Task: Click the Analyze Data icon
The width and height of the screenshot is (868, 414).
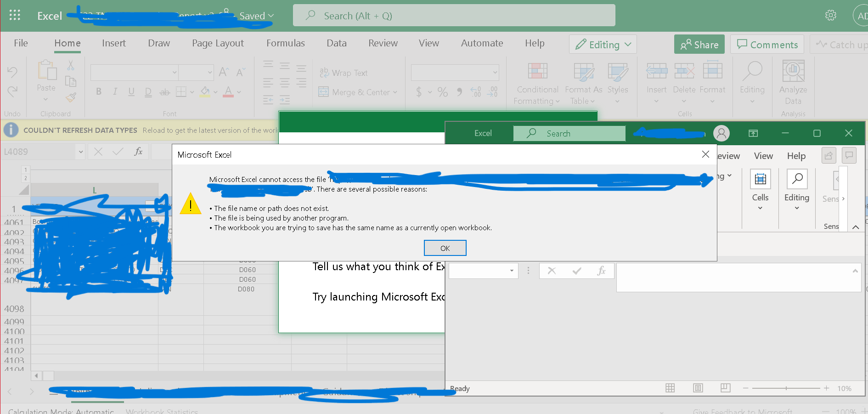Action: coord(793,71)
